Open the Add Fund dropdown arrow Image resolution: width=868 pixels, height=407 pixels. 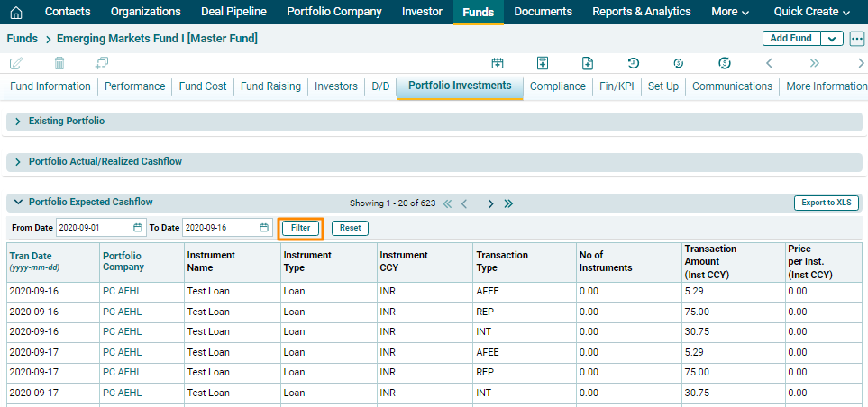tap(832, 39)
